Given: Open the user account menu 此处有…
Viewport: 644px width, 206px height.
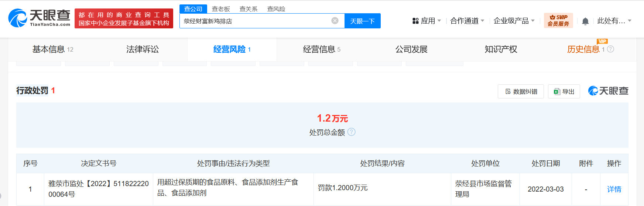Looking at the screenshot, I should pos(614,21).
